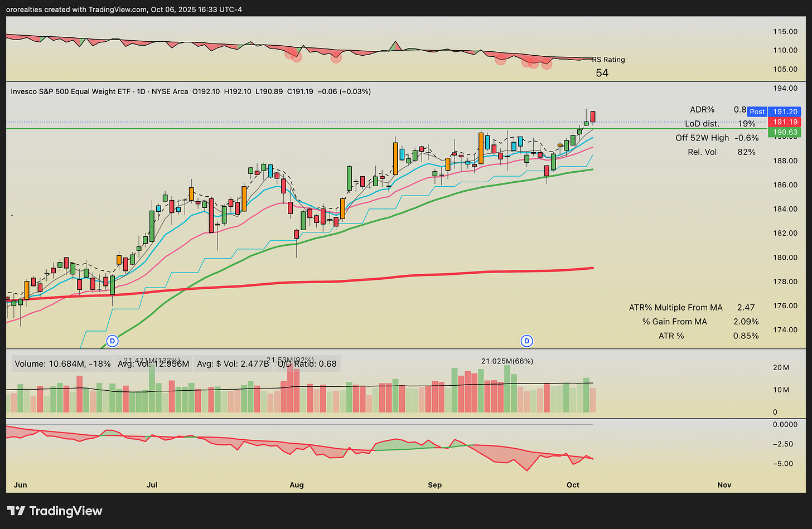Viewport: 812px width, 529px height.
Task: Click the TradingView logo in the footer
Action: pyautogui.click(x=55, y=511)
